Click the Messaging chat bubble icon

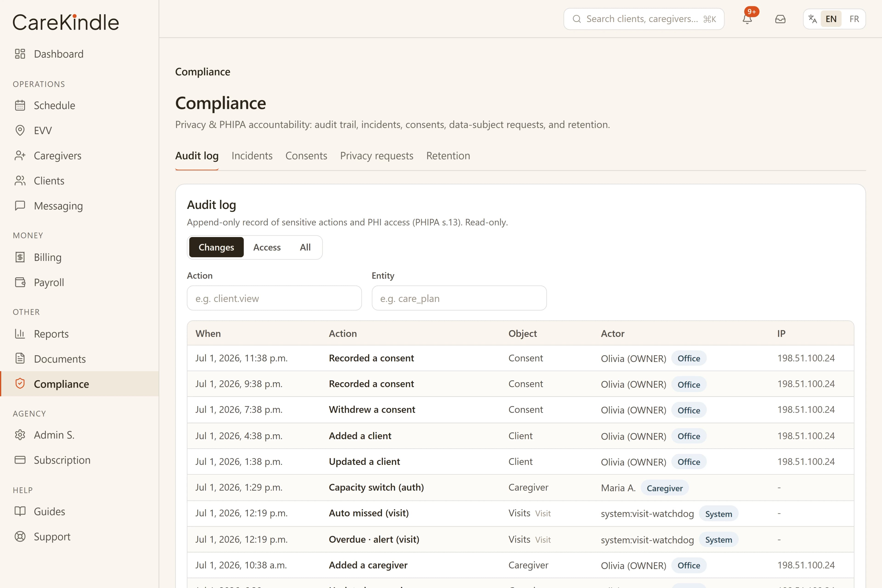(20, 206)
